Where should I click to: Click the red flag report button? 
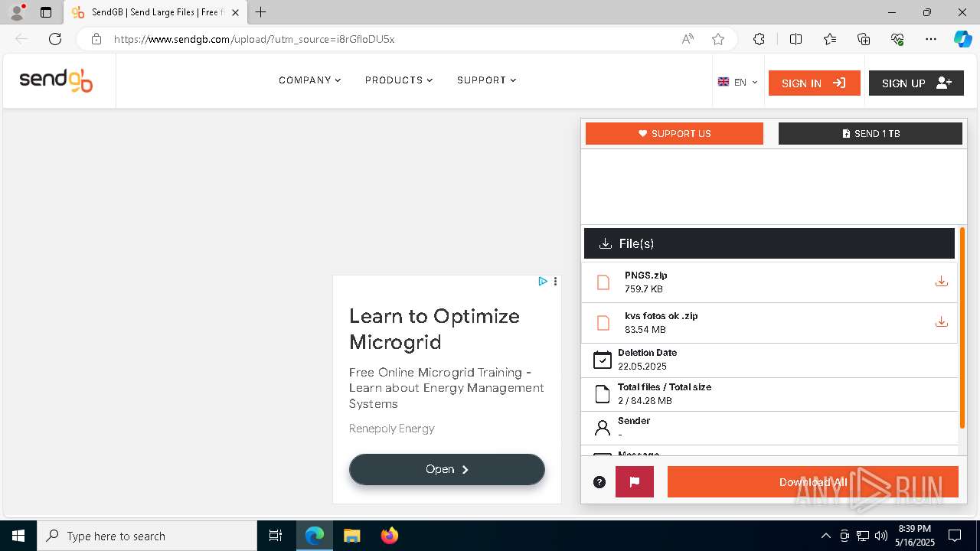(635, 482)
